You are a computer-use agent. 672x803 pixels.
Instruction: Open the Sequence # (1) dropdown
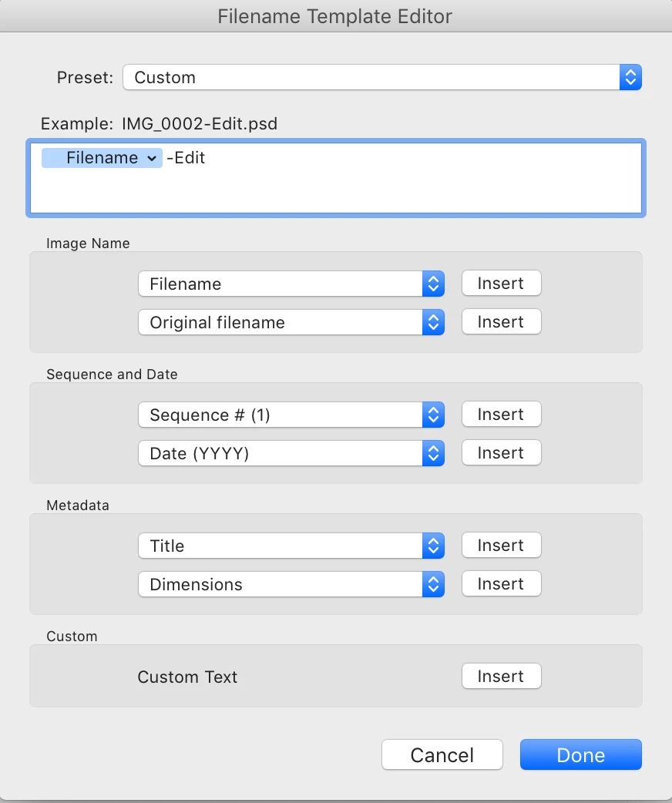coord(291,415)
